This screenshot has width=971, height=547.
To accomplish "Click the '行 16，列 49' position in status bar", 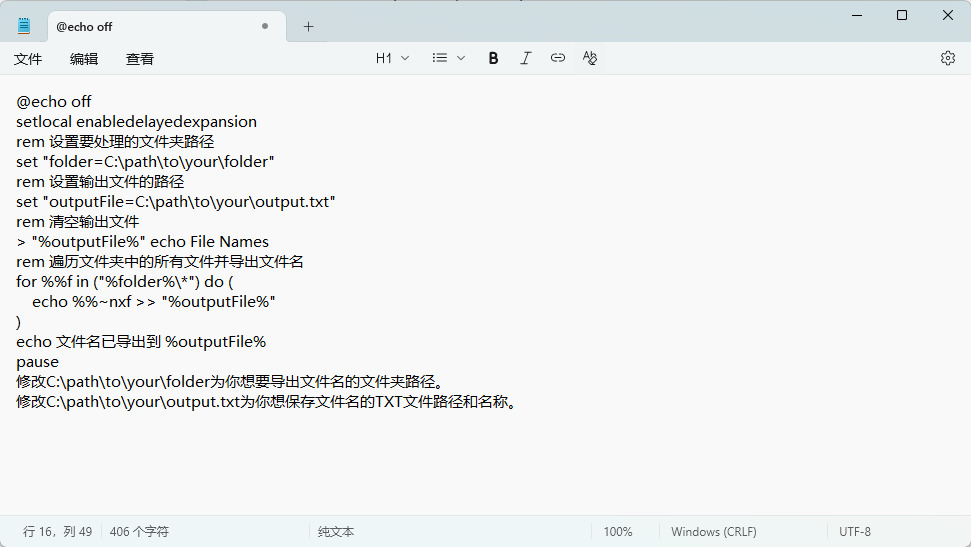I will click(58, 532).
